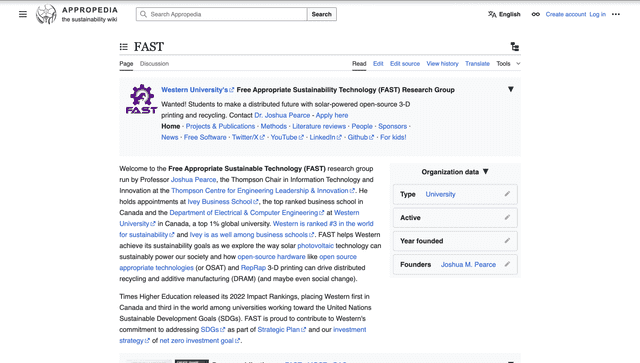The image size is (640, 363).
Task: Open the hamburger main menu
Action: pos(23,14)
